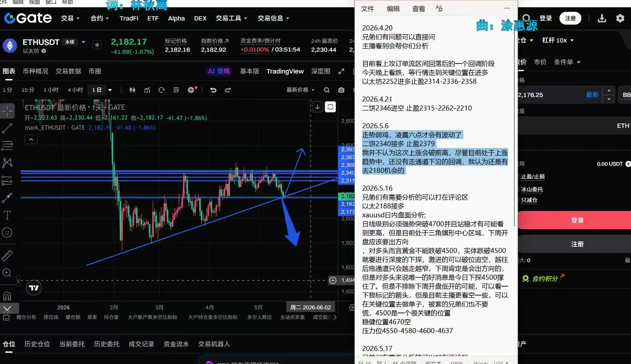Select the horizontal levels drawing tool
The image size is (631, 364).
click(7, 146)
